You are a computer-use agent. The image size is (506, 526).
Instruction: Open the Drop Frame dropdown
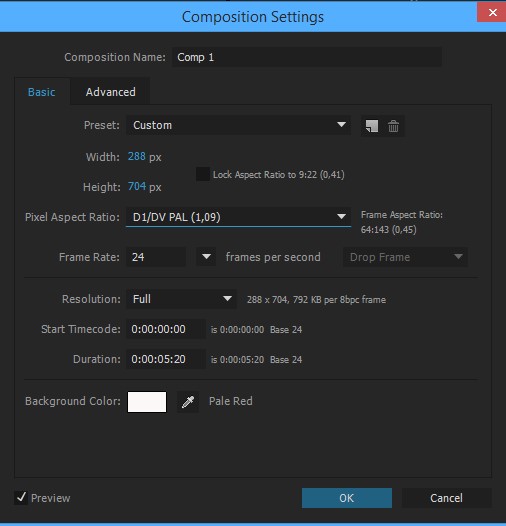coord(405,257)
